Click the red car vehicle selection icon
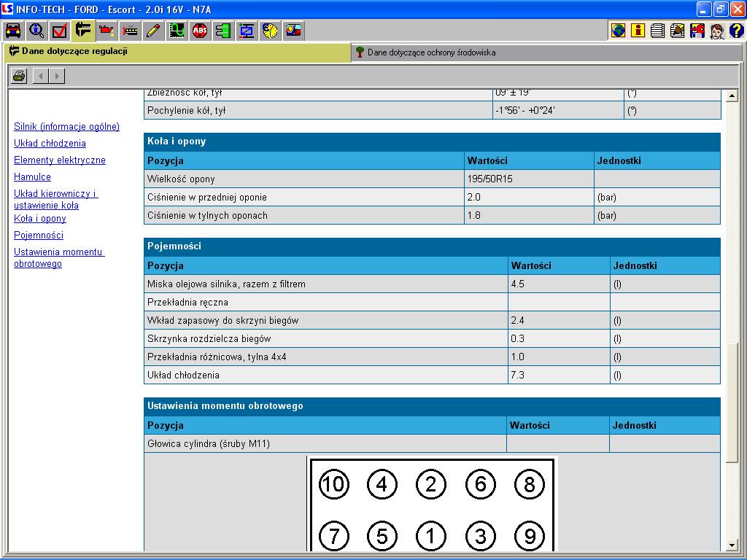Image resolution: width=747 pixels, height=560 pixels. pyautogui.click(x=13, y=31)
